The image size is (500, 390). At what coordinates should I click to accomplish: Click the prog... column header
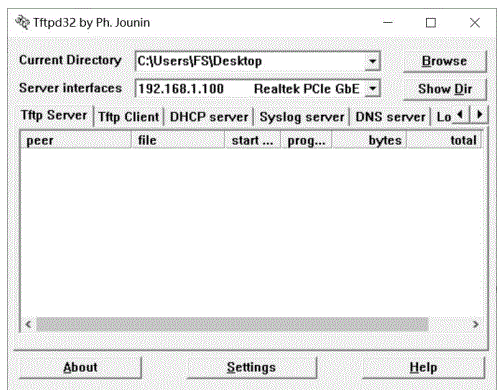pyautogui.click(x=306, y=140)
